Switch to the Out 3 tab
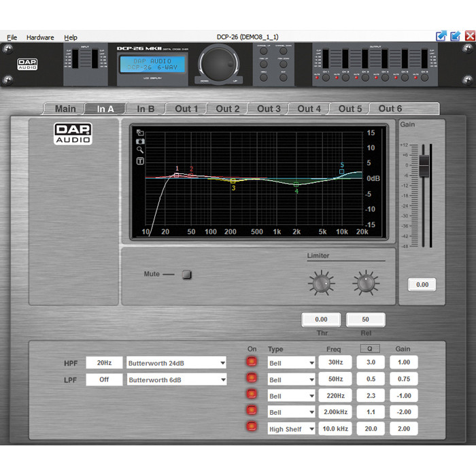Screen dimensions: 476x476 [269, 109]
